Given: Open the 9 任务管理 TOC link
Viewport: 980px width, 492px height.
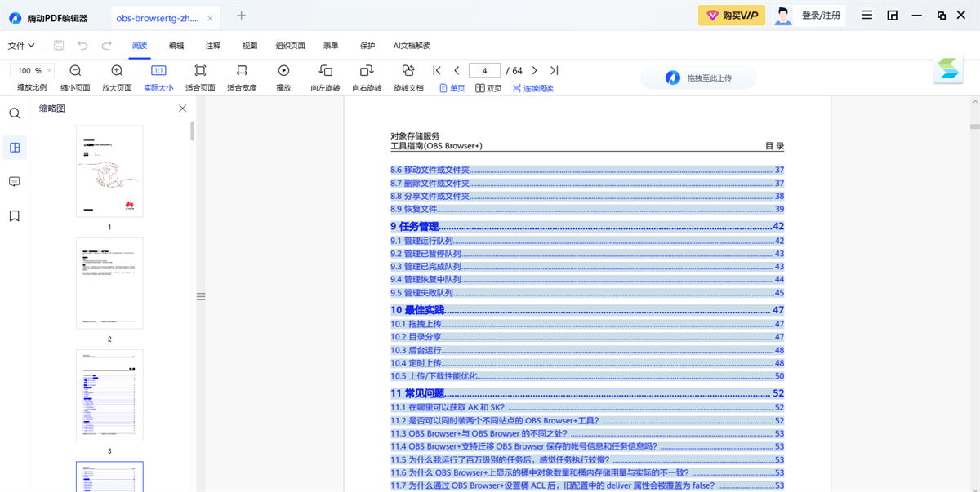Looking at the screenshot, I should (413, 226).
